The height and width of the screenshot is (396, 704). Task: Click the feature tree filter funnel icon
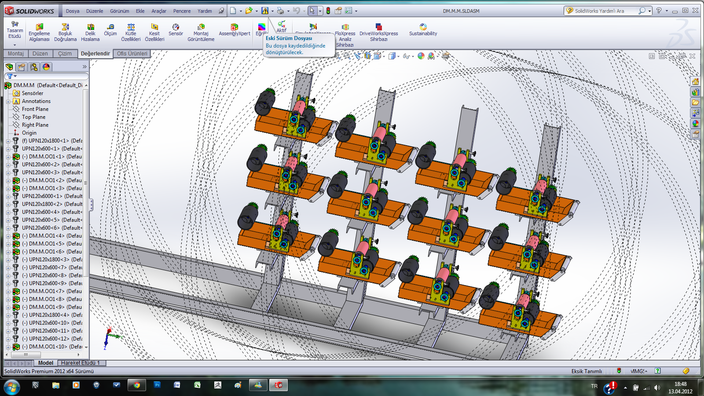click(x=9, y=76)
